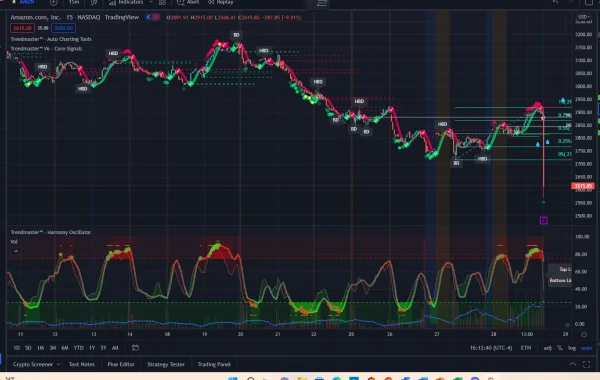Expand the bottom panel with chevron

(572, 364)
